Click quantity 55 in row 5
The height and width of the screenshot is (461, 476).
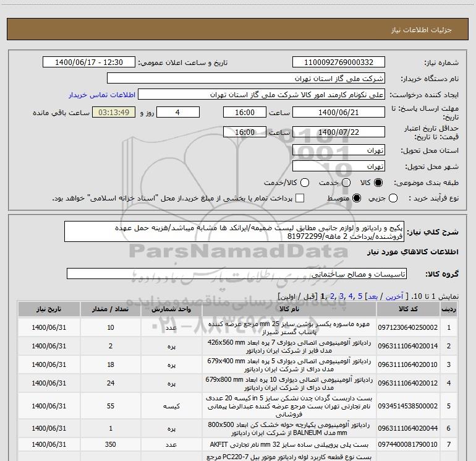(x=111, y=406)
